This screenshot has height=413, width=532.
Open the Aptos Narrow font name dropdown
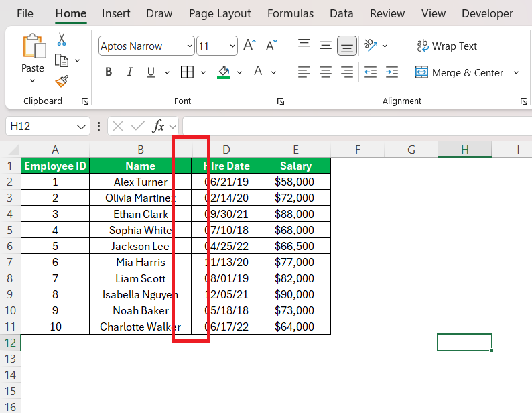coord(190,46)
